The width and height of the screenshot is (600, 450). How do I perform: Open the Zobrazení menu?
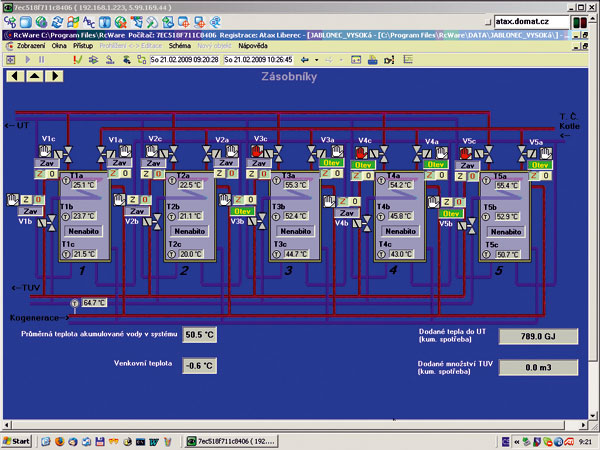(x=31, y=46)
